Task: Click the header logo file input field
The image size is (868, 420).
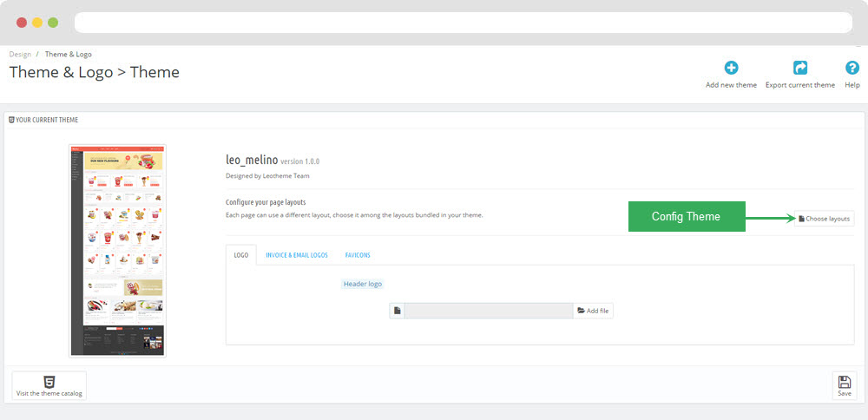Action: click(488, 311)
